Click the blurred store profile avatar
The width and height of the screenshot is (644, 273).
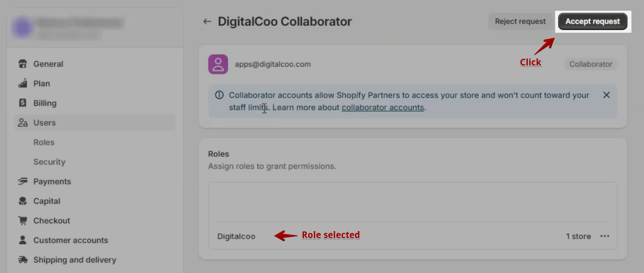[22, 28]
